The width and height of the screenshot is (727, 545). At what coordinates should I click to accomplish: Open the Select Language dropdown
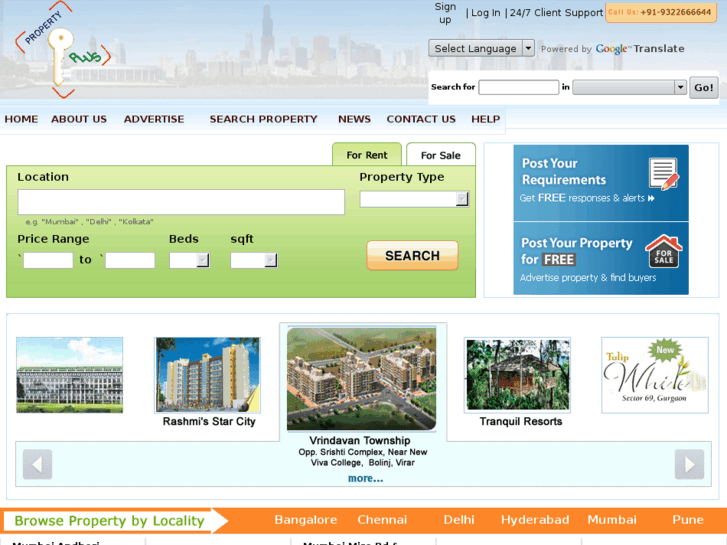tap(481, 48)
